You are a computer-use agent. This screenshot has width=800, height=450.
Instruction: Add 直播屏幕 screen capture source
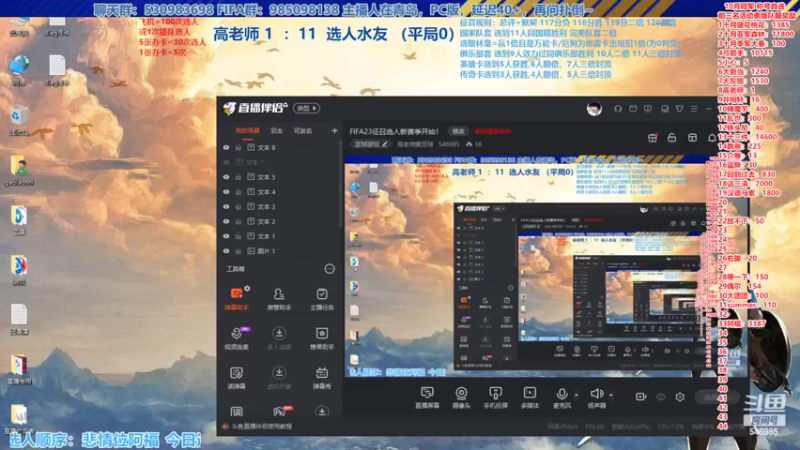[x=427, y=397]
